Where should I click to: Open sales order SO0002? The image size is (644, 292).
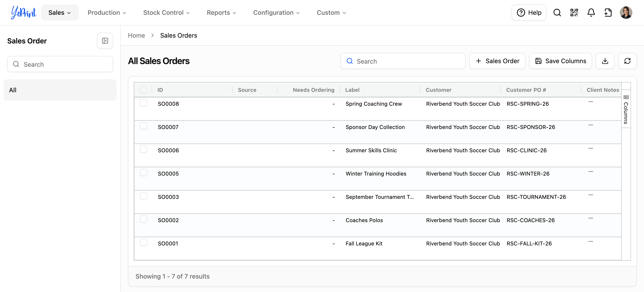(168, 220)
